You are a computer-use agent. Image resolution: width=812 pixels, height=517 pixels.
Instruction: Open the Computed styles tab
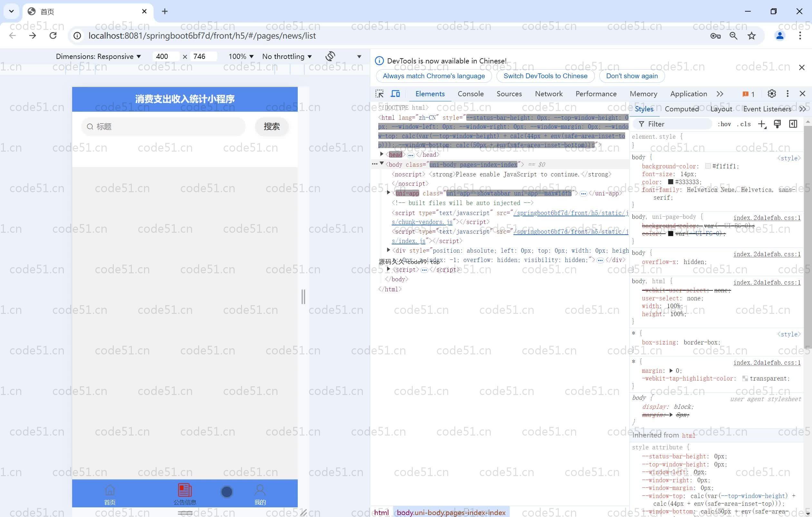682,109
